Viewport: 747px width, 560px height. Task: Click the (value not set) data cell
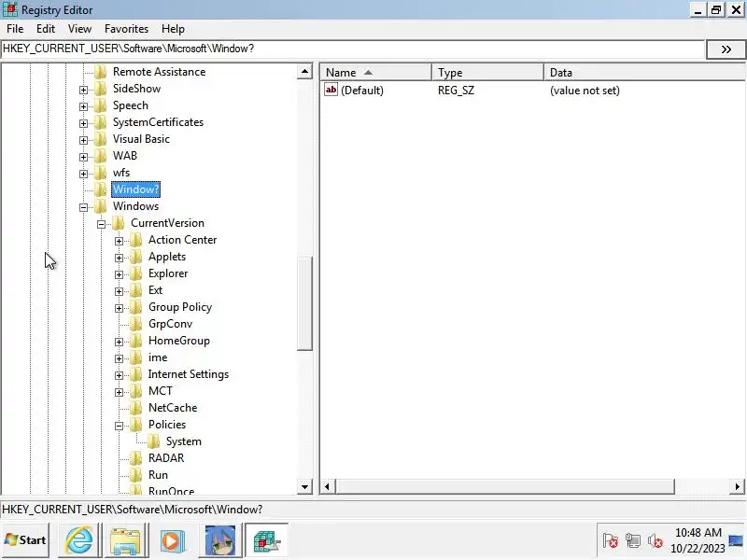pyautogui.click(x=585, y=91)
